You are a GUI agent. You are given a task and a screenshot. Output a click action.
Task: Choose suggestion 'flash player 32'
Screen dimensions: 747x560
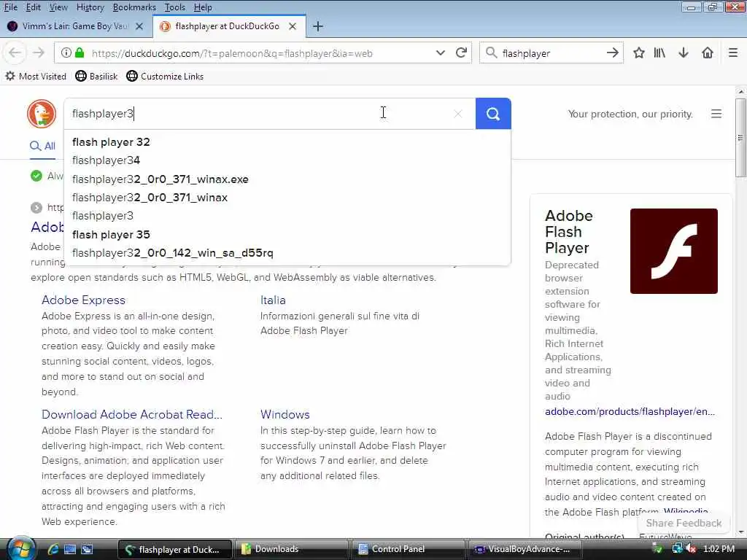287,142
